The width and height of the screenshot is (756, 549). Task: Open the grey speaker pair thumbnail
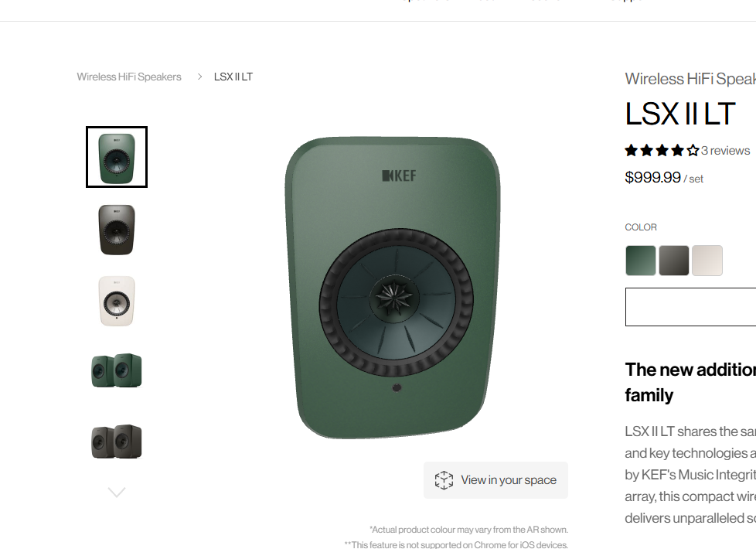coord(117,442)
